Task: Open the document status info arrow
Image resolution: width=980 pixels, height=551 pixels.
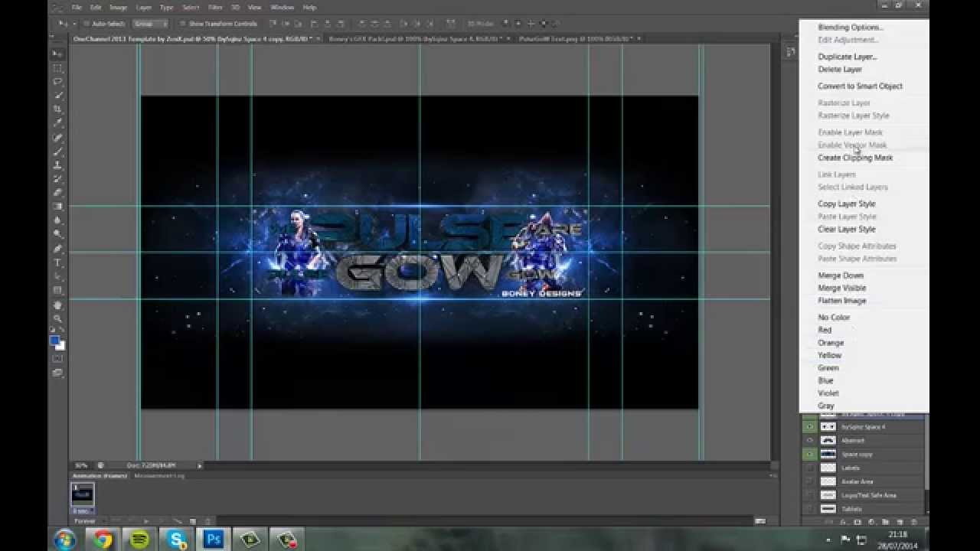Action: [x=200, y=465]
